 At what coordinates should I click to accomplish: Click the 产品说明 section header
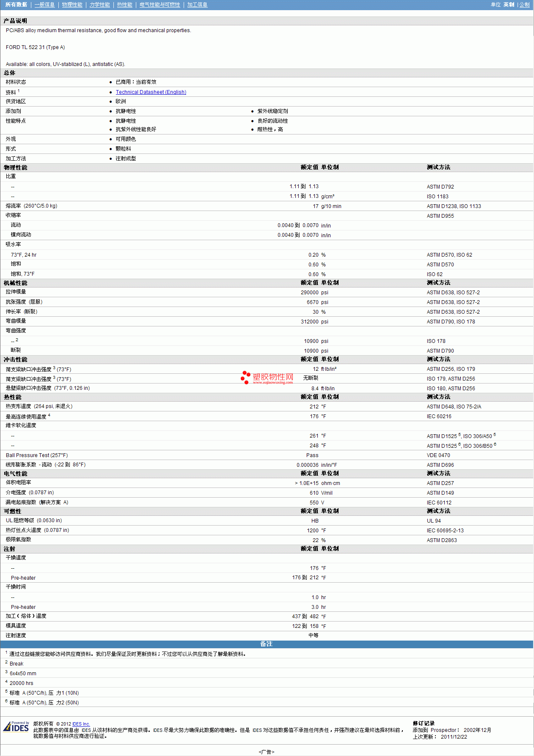pos(15,21)
